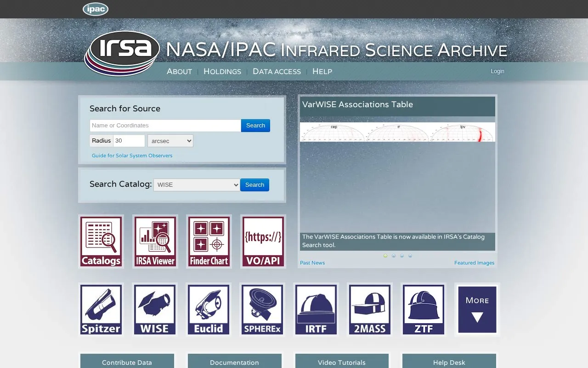Click the Help Desk button
Image resolution: width=588 pixels, height=368 pixels.
pyautogui.click(x=449, y=361)
